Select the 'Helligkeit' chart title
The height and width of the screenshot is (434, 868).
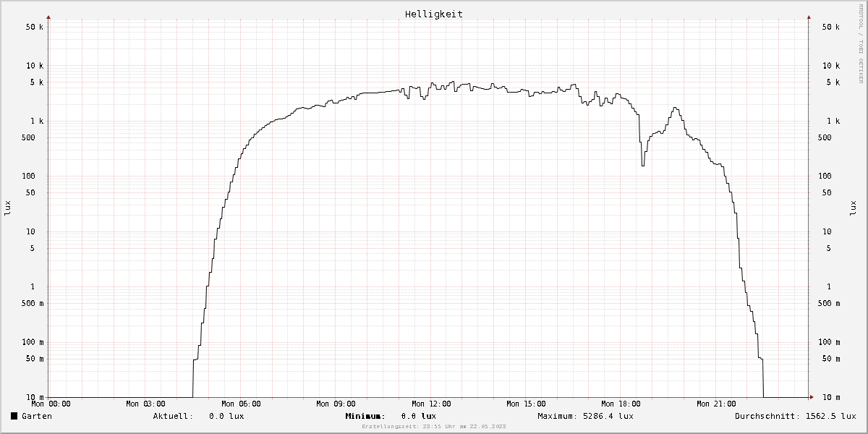click(x=434, y=14)
